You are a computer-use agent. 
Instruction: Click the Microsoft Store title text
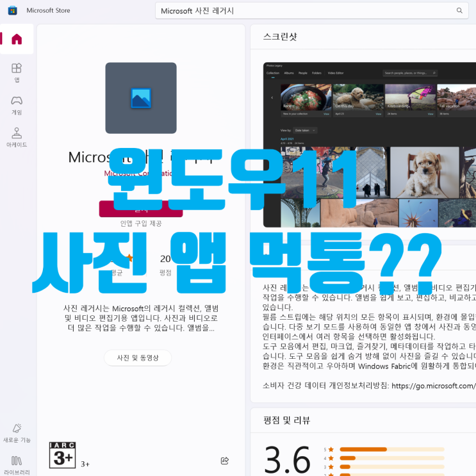tap(48, 10)
